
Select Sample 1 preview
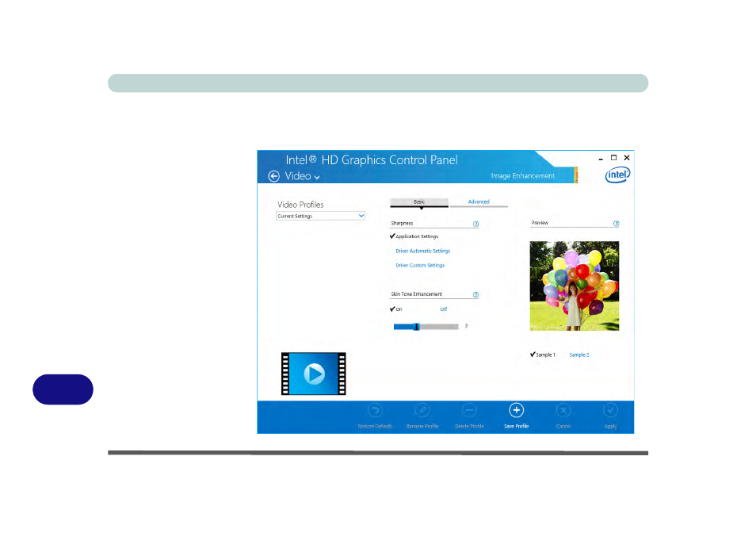543,355
